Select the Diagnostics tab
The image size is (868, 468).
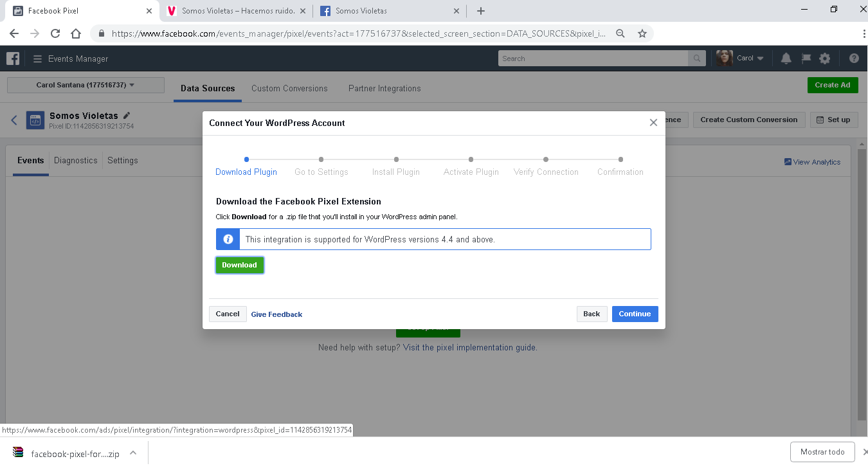click(76, 161)
